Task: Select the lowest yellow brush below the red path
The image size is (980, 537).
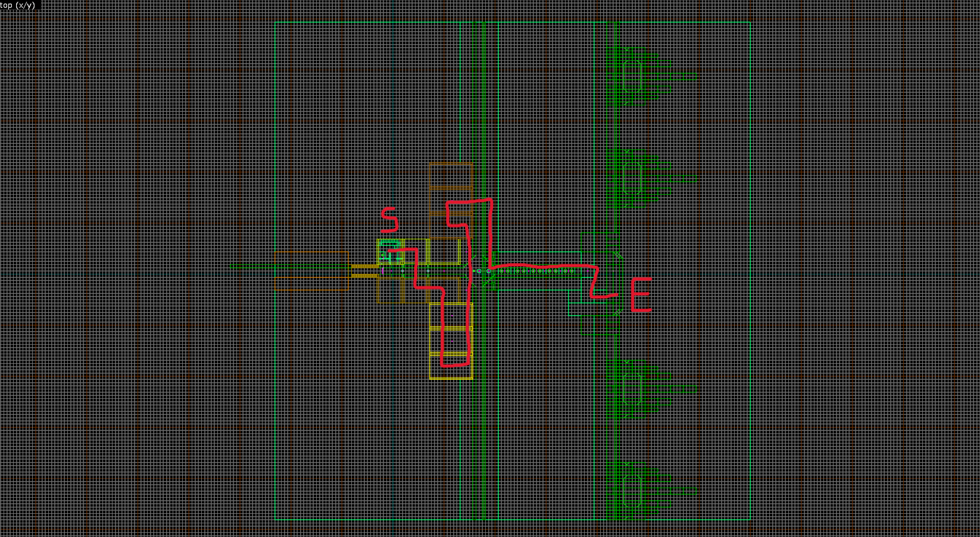Action: 451,366
